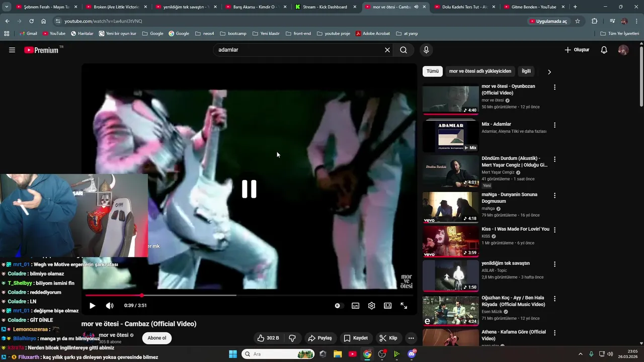Click the taskbar Ara search box

[278, 354]
